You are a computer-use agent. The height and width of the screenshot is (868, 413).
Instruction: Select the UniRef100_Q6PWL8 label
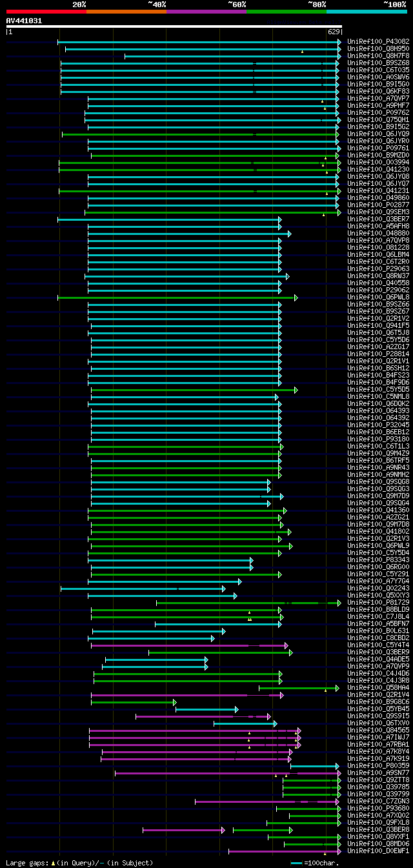tap(377, 297)
